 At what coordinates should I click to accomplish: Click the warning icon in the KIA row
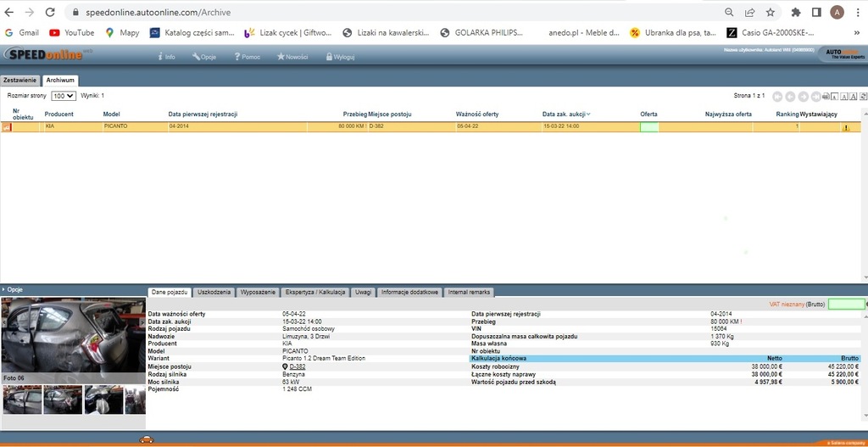tap(845, 127)
